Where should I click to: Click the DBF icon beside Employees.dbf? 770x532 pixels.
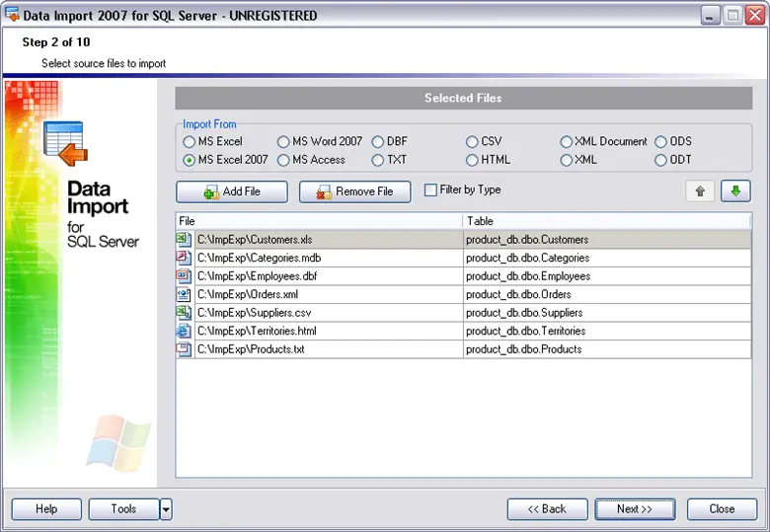(x=185, y=275)
